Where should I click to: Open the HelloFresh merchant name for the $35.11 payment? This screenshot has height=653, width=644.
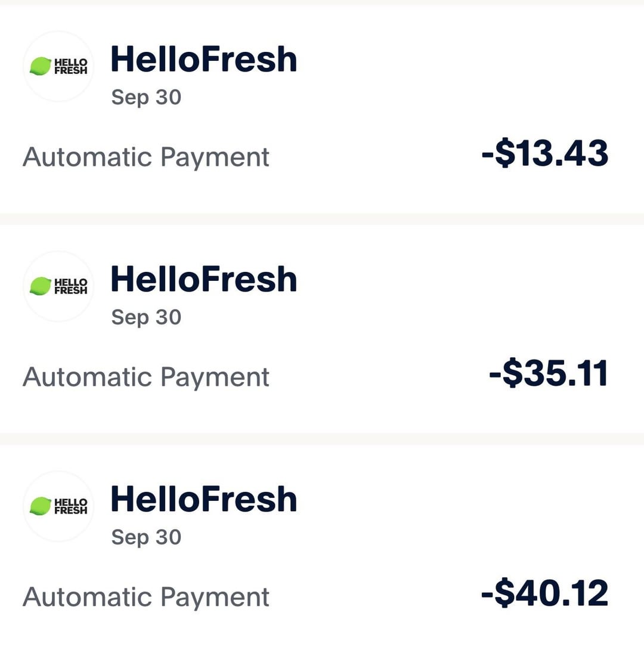coord(203,279)
